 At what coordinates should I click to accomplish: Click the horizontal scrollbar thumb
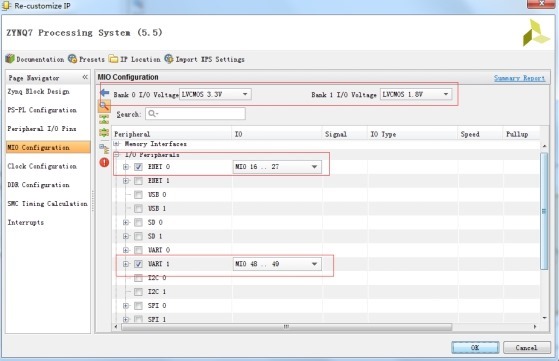287,326
